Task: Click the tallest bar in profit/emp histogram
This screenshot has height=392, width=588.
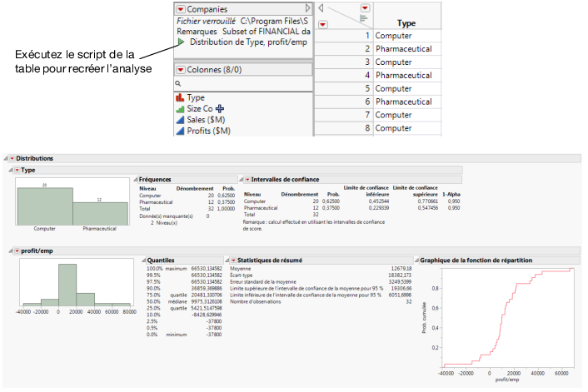Action: (x=67, y=285)
